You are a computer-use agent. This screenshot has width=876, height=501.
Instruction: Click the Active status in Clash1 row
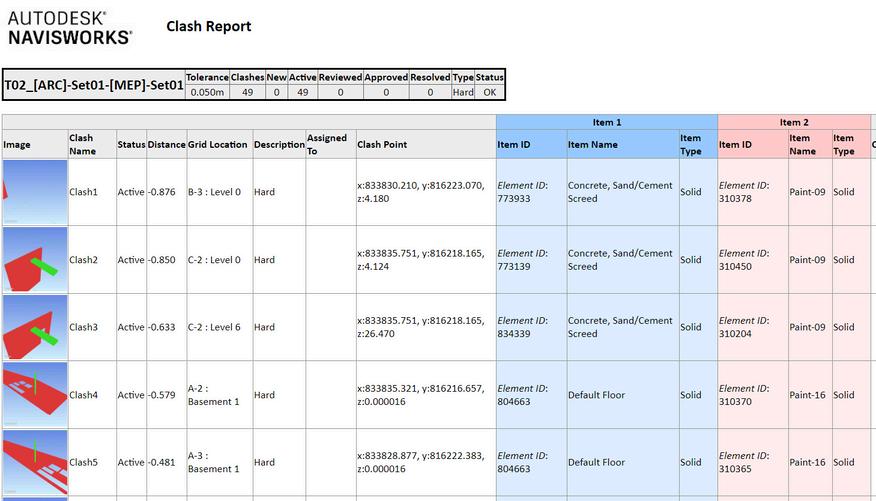click(x=131, y=192)
